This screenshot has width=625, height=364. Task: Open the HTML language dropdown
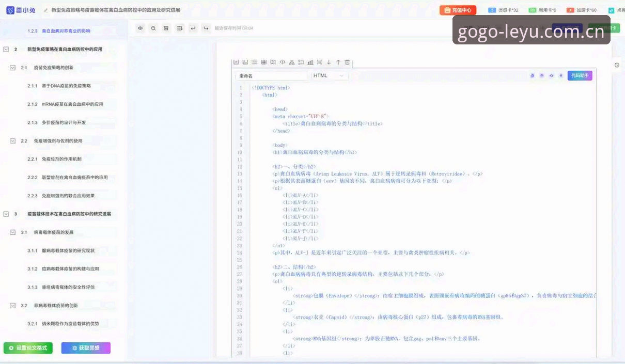[329, 75]
